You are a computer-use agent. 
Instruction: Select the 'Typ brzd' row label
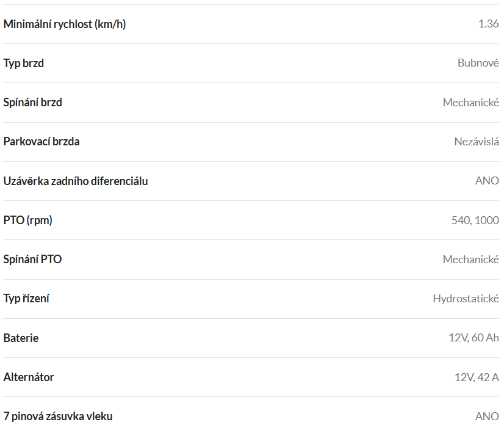point(23,64)
